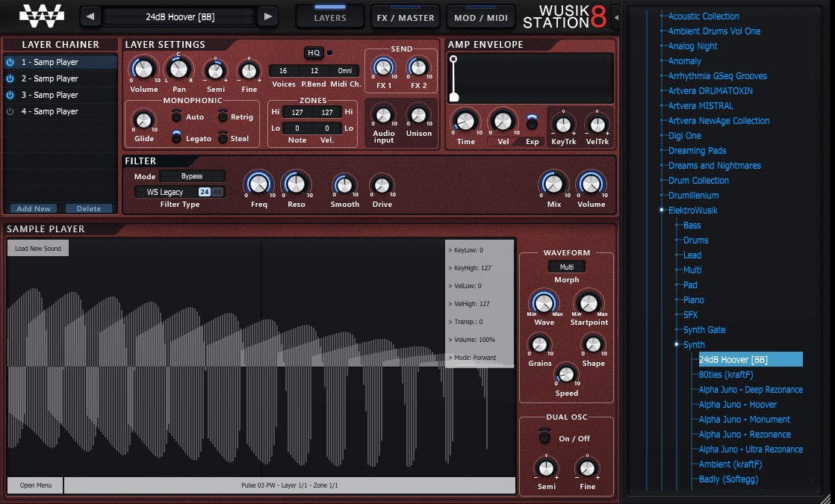Switch Dual OSC On / Off
Screen dimensions: 835x504
(544, 437)
